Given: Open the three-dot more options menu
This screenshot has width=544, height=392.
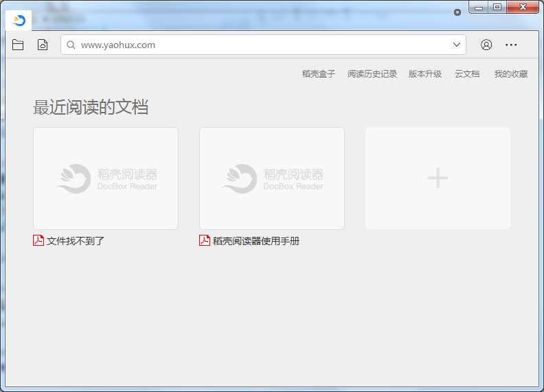Looking at the screenshot, I should pyautogui.click(x=511, y=45).
